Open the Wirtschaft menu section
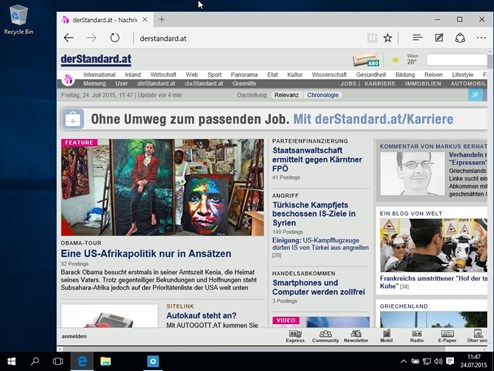494x371 pixels. tap(163, 75)
